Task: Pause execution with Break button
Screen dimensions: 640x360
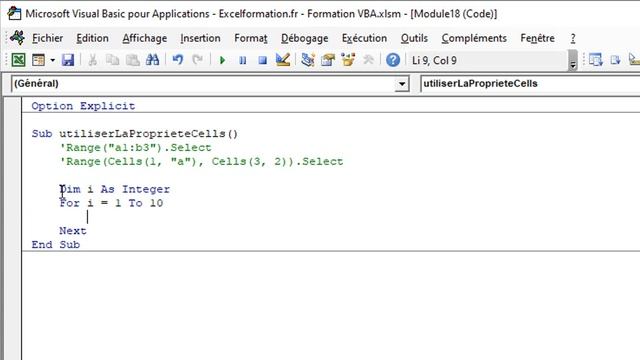Action: pos(242,60)
